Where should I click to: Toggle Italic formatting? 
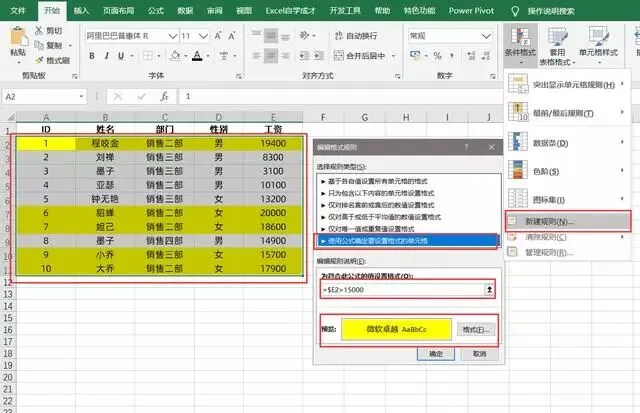click(x=107, y=56)
